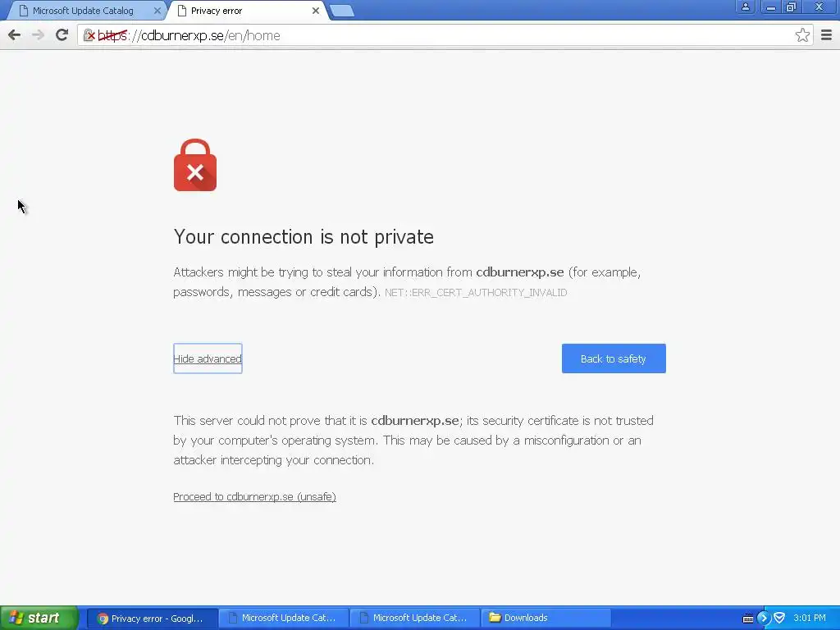Open the Chrome hamburger menu
Viewport: 840px width, 630px height.
(x=826, y=35)
